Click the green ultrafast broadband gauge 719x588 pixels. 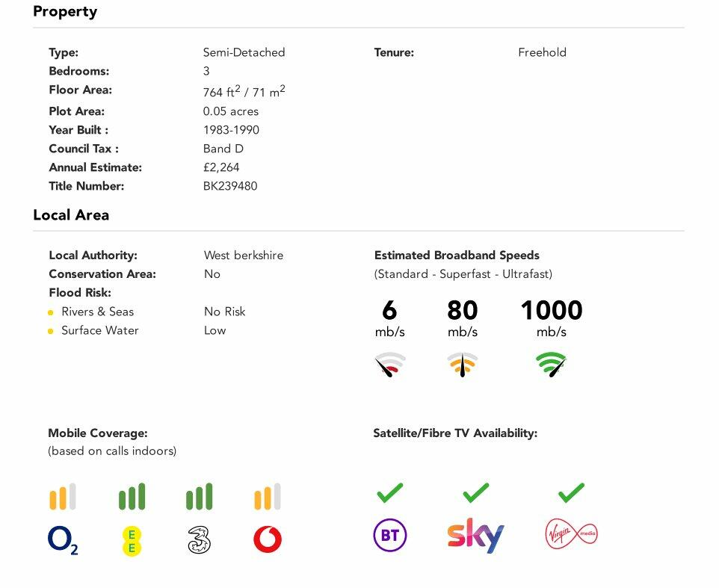coord(552,365)
